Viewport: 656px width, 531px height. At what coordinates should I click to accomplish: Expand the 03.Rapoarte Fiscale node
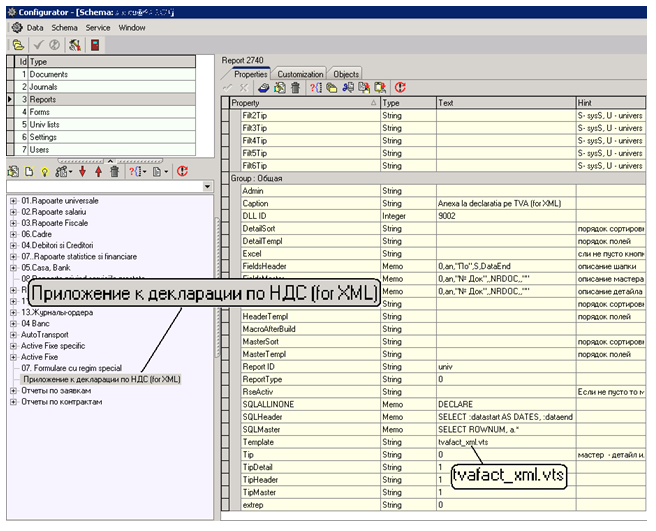[x=13, y=223]
